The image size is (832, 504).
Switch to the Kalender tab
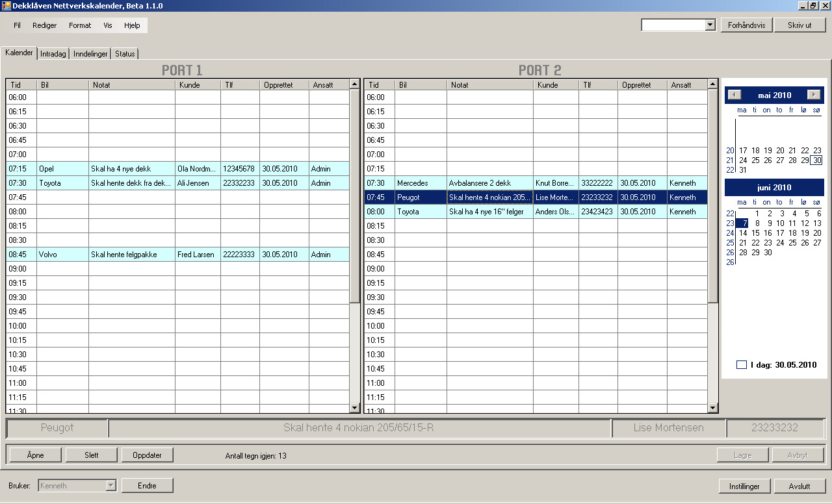click(19, 53)
